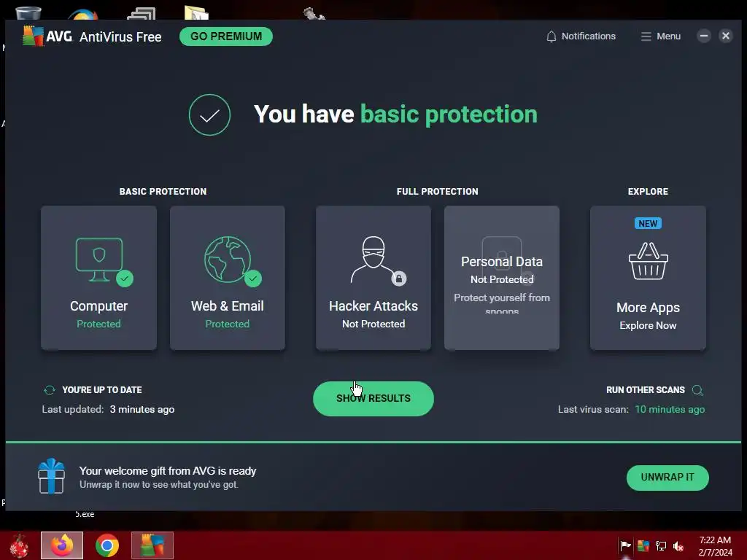Screen dimensions: 747x560
Task: Click BASIC PROTECTION heading
Action: 163,192
